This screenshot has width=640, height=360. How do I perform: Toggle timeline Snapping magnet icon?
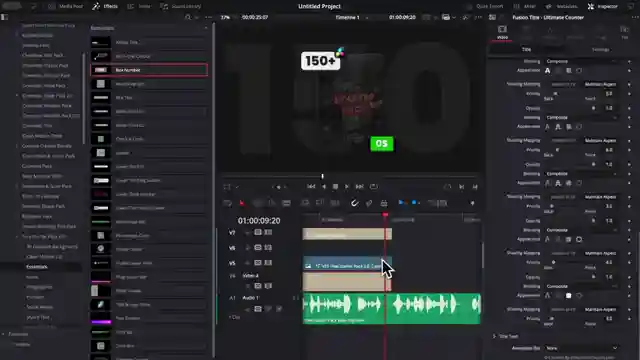(x=354, y=203)
